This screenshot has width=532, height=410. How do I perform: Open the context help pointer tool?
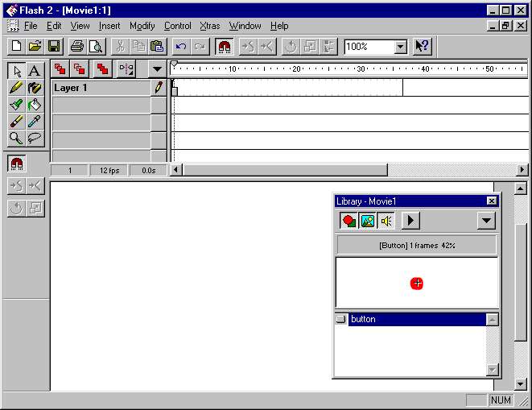pos(423,47)
